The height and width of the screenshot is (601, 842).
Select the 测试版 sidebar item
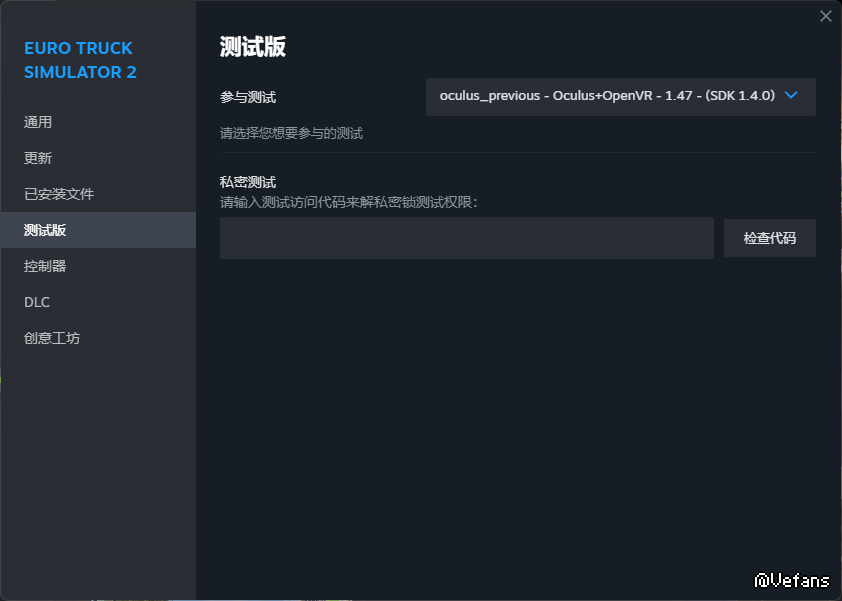tap(45, 230)
